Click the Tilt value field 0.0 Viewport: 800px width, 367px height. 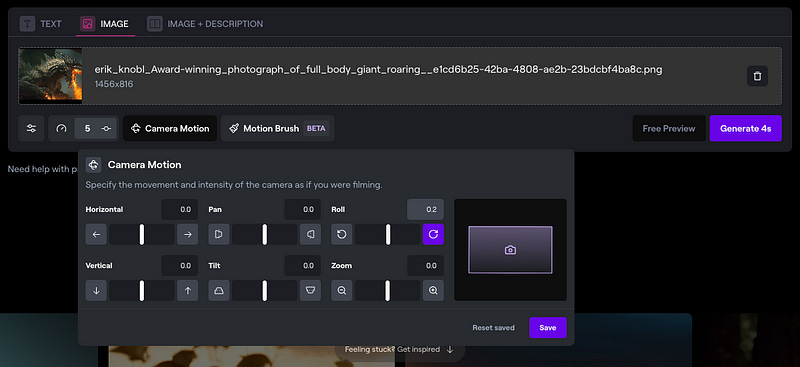pos(303,265)
